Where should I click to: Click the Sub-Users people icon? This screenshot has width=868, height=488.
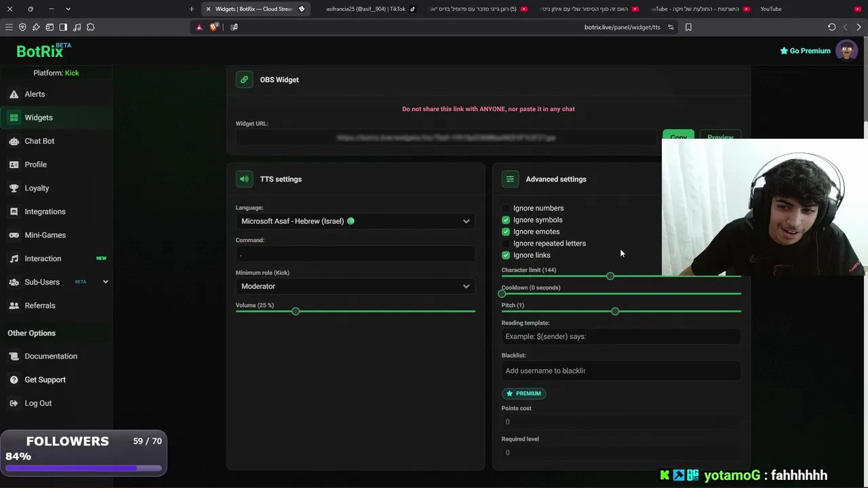pos(14,282)
